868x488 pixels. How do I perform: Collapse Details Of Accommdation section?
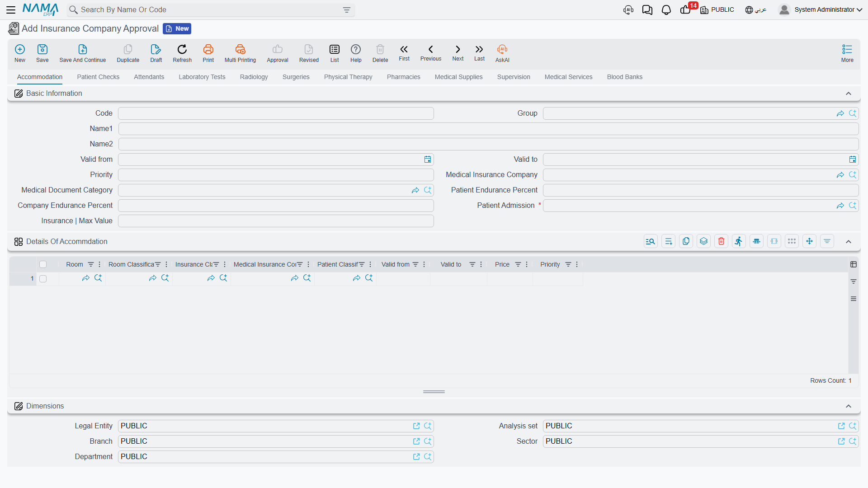[x=849, y=242]
